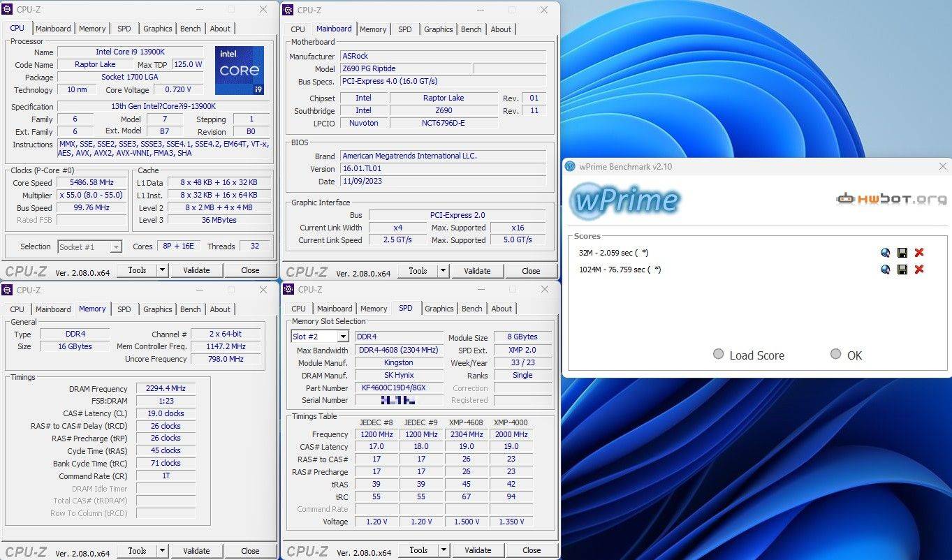The image size is (952, 560).
Task: Click Validate in the CPU tab window
Action: pyautogui.click(x=196, y=270)
